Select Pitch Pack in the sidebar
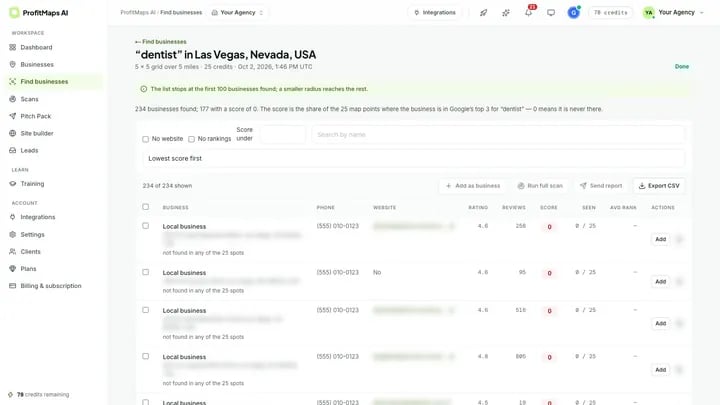 tap(36, 116)
